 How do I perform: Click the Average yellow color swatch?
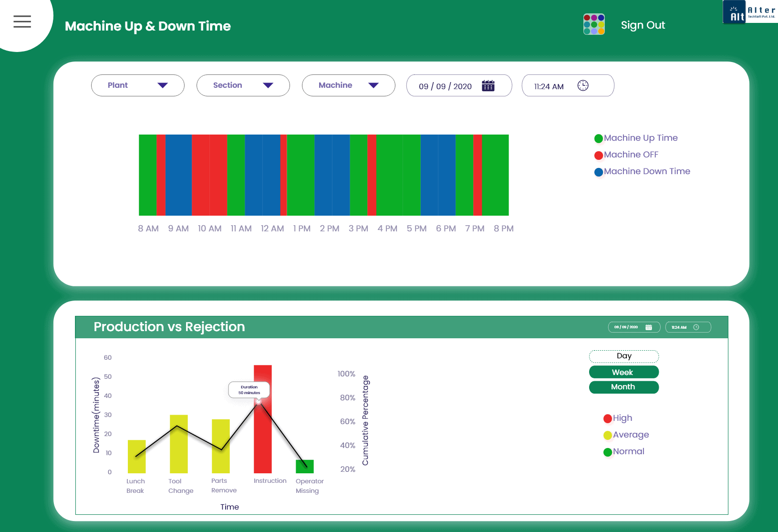pyautogui.click(x=607, y=435)
